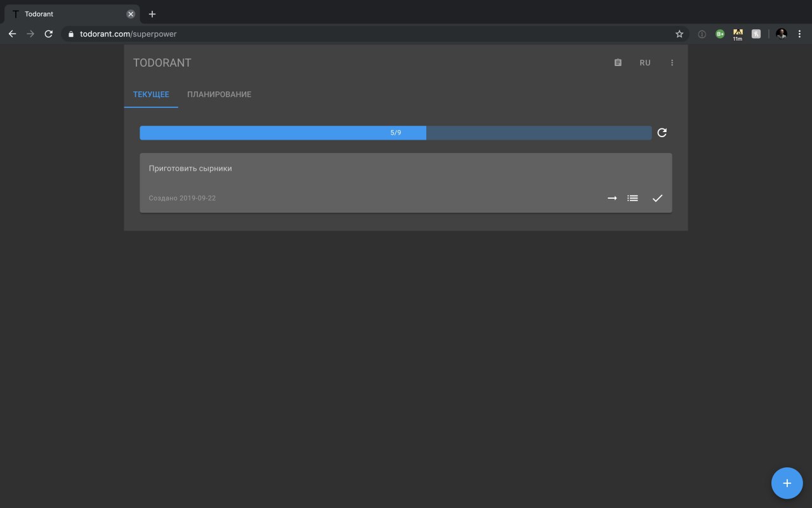Focus the address bar showing todorant.com/superpower
The width and height of the screenshot is (812, 508).
click(x=374, y=34)
